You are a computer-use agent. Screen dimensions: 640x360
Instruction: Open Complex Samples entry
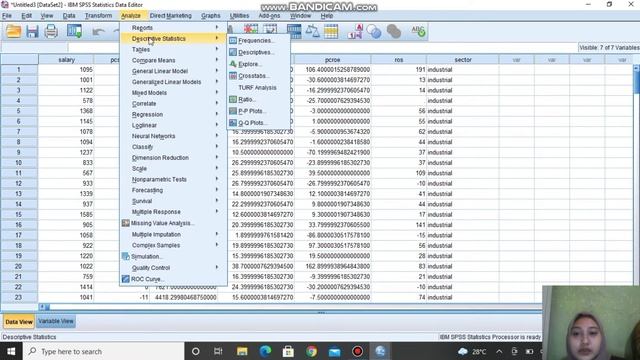tap(173, 245)
